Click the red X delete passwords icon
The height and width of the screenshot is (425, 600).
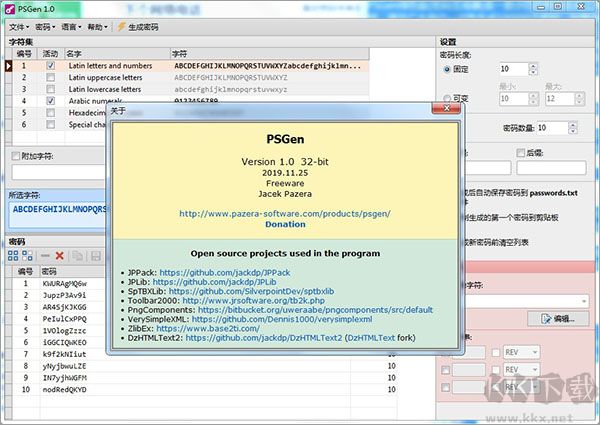(x=59, y=256)
